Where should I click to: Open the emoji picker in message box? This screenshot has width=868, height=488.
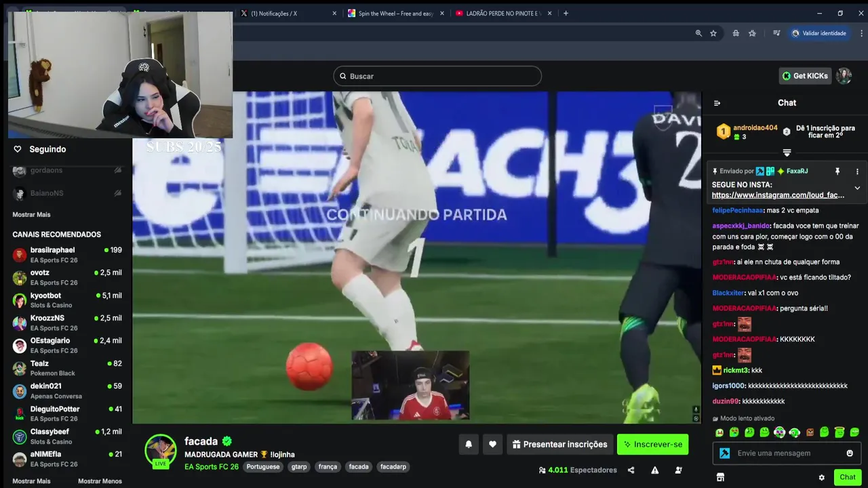850,453
